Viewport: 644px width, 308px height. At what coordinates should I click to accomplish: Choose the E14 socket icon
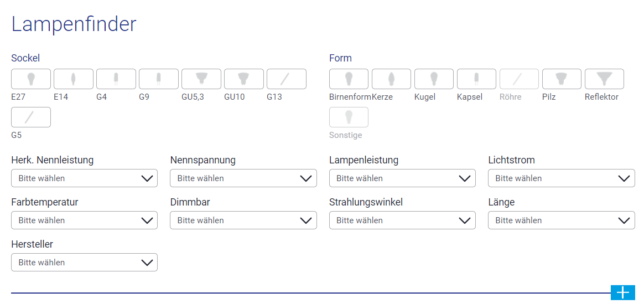click(x=74, y=79)
